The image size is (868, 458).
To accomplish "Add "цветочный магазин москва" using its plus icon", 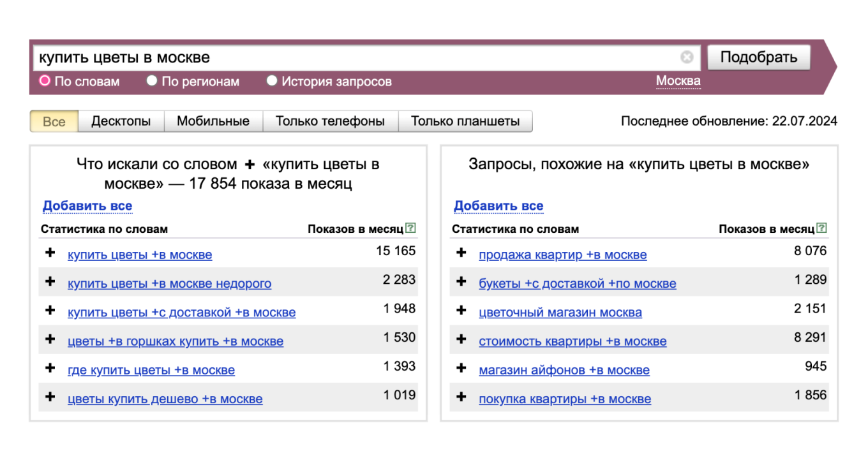I will click(x=461, y=312).
